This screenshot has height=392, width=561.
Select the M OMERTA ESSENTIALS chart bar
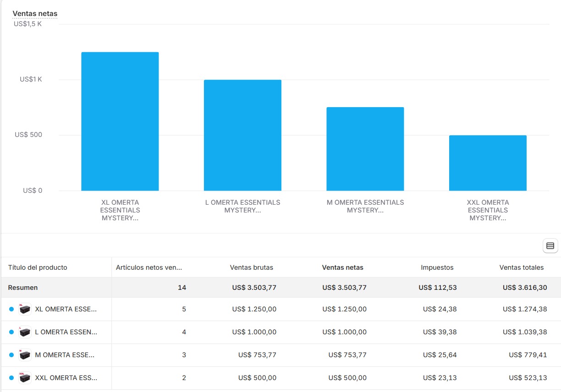365,149
